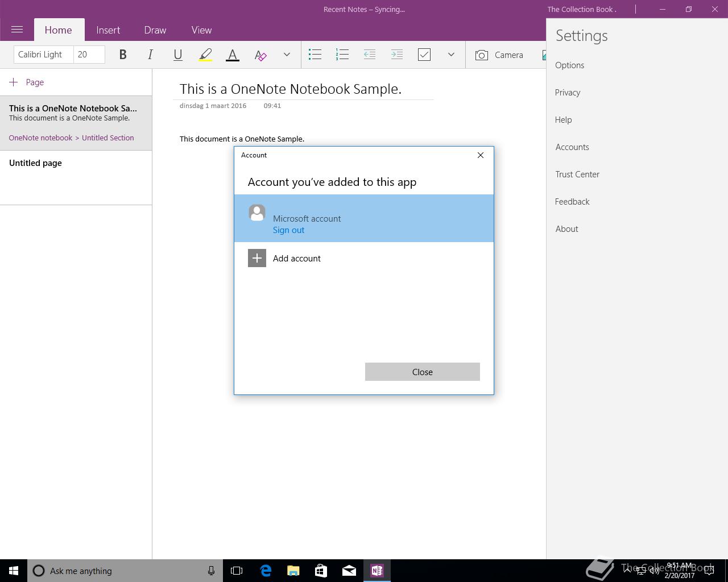The width and height of the screenshot is (728, 582).
Task: Switch to the View tab
Action: [201, 30]
